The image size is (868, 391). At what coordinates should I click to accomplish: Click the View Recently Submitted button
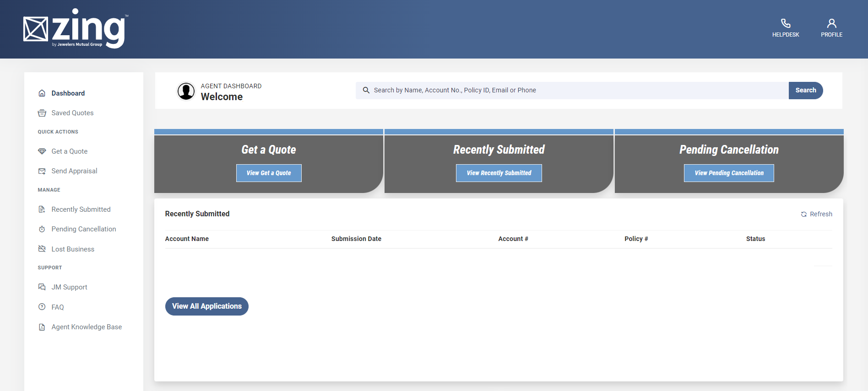(499, 173)
